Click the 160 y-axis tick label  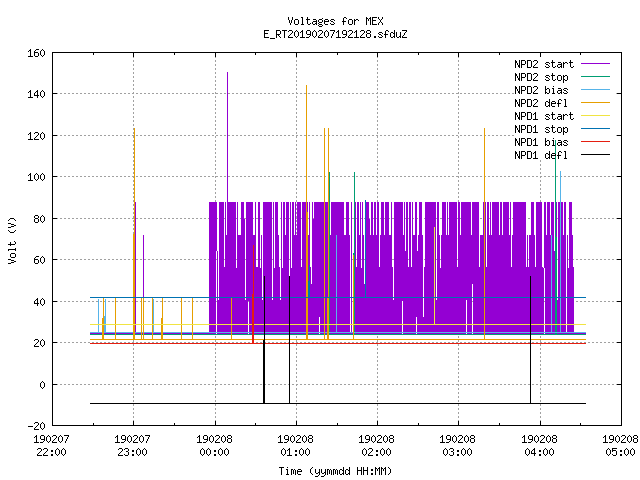pyautogui.click(x=36, y=53)
